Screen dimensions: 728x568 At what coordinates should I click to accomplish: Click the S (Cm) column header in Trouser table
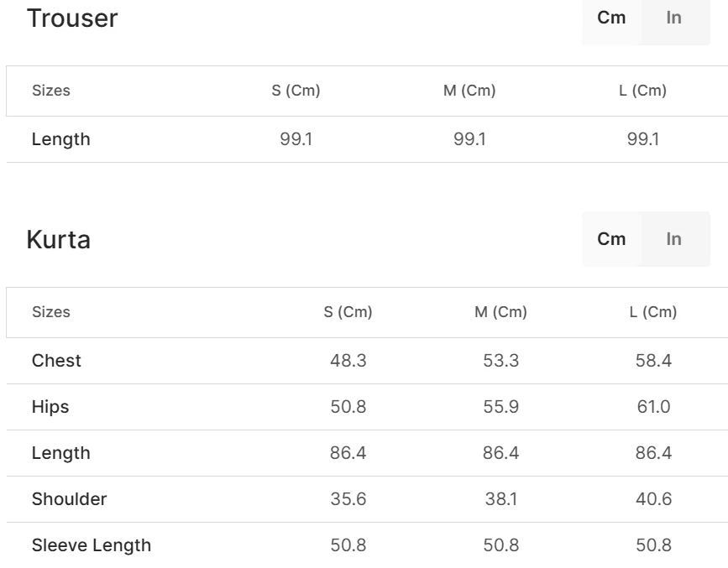coord(296,91)
